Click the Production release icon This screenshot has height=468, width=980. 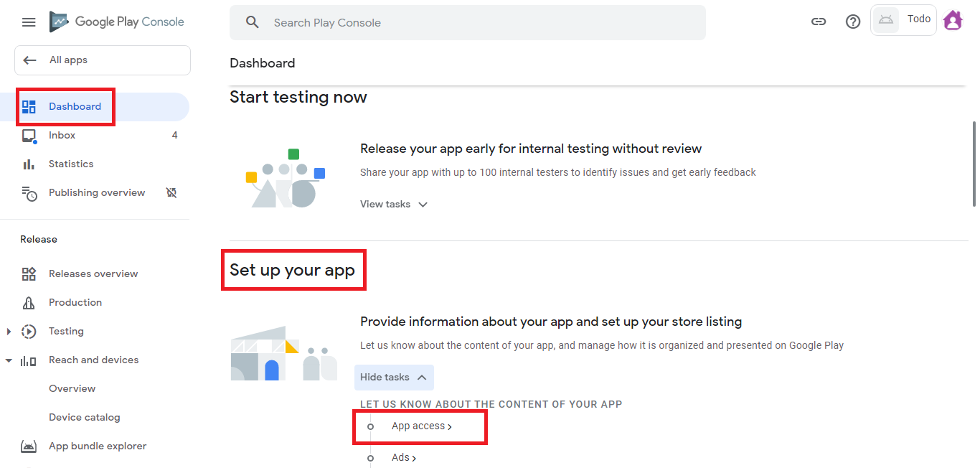tap(29, 303)
